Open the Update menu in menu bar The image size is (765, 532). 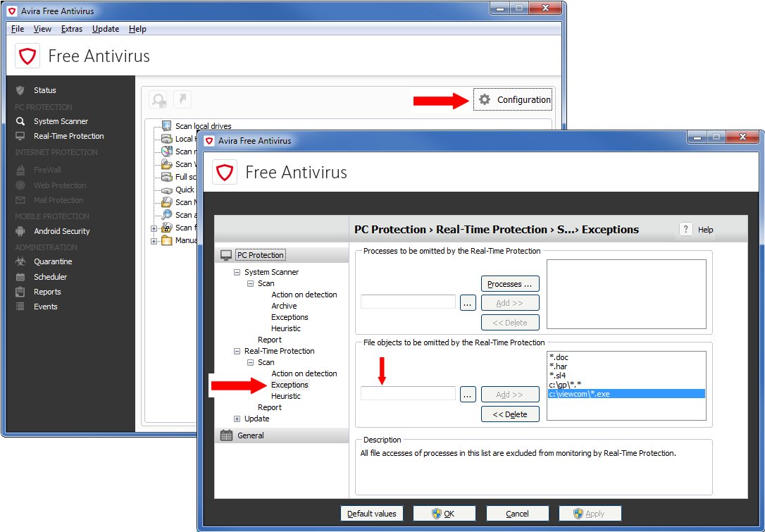click(106, 29)
